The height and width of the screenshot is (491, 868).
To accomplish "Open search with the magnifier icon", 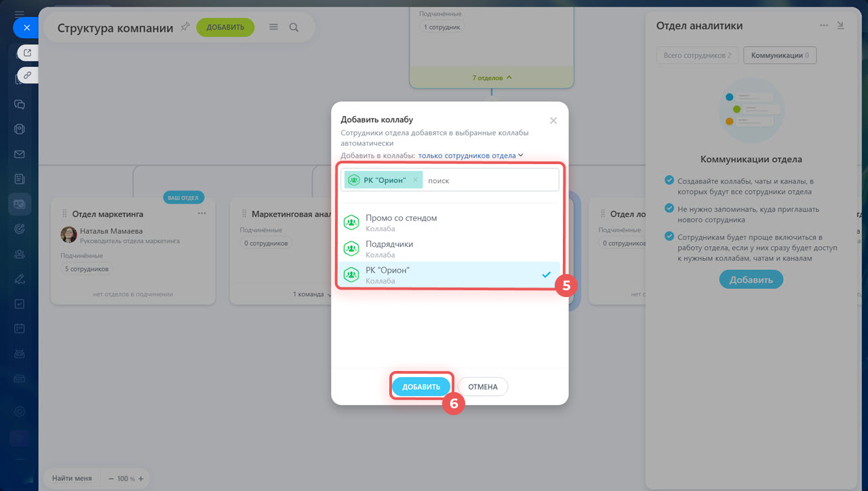I will (x=294, y=27).
